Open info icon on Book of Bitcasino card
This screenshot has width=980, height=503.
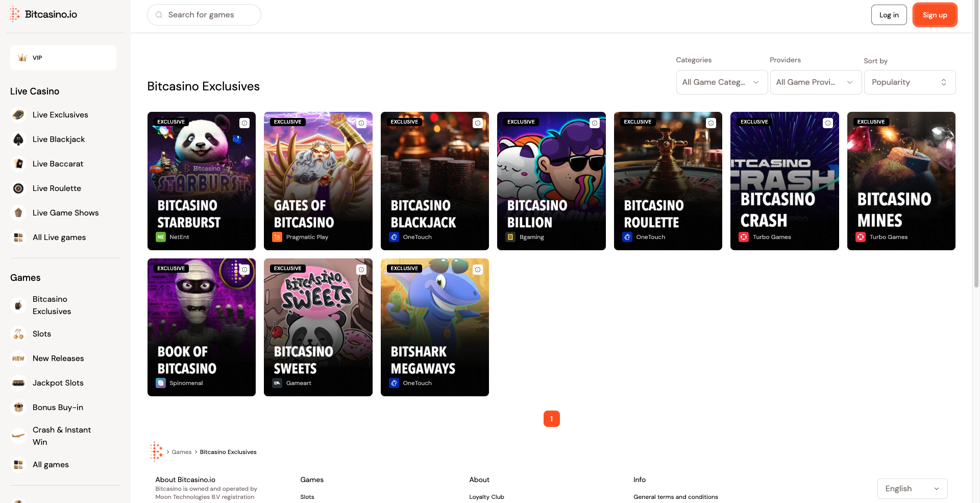click(x=244, y=270)
